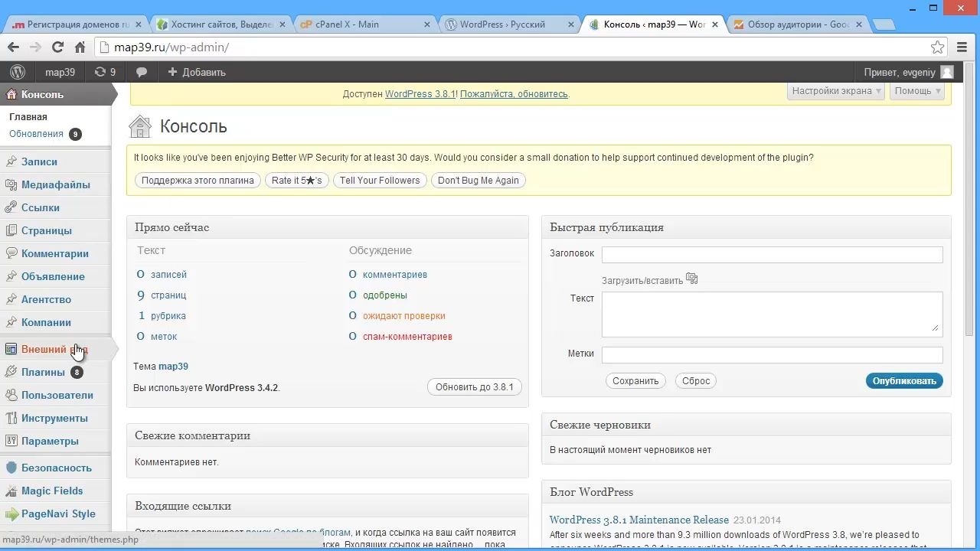Expand the Помощь dropdown
980x551 pixels.
[x=916, y=91]
